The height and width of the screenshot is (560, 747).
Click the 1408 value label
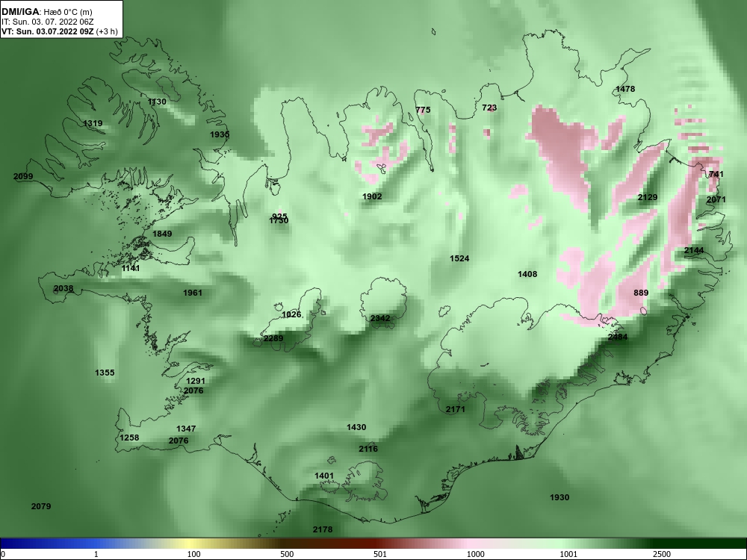pos(527,274)
